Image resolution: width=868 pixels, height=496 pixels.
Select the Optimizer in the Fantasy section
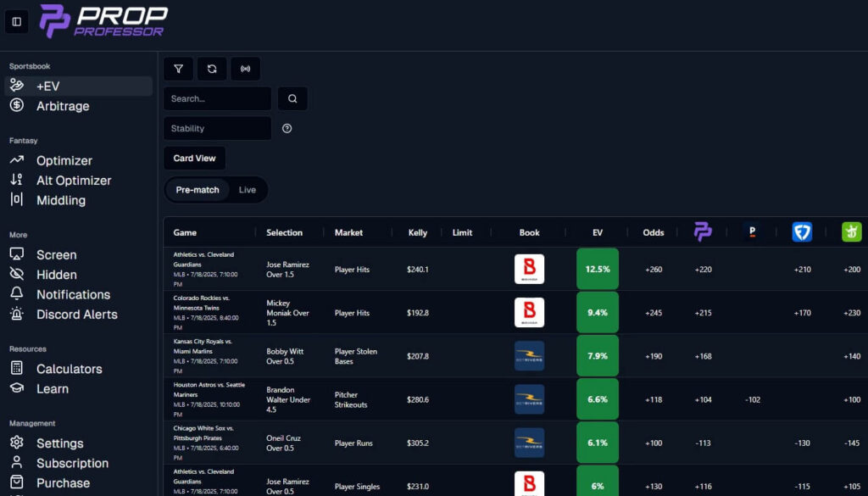click(x=65, y=160)
